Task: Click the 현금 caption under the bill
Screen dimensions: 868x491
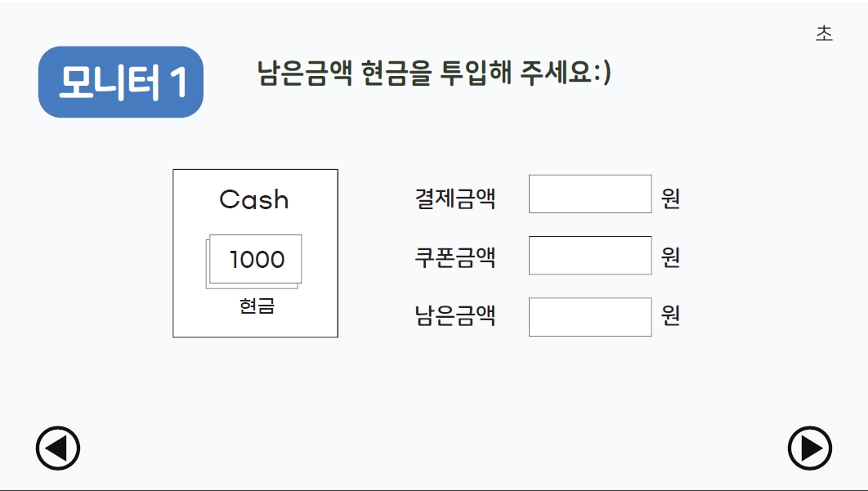Action: click(x=257, y=306)
